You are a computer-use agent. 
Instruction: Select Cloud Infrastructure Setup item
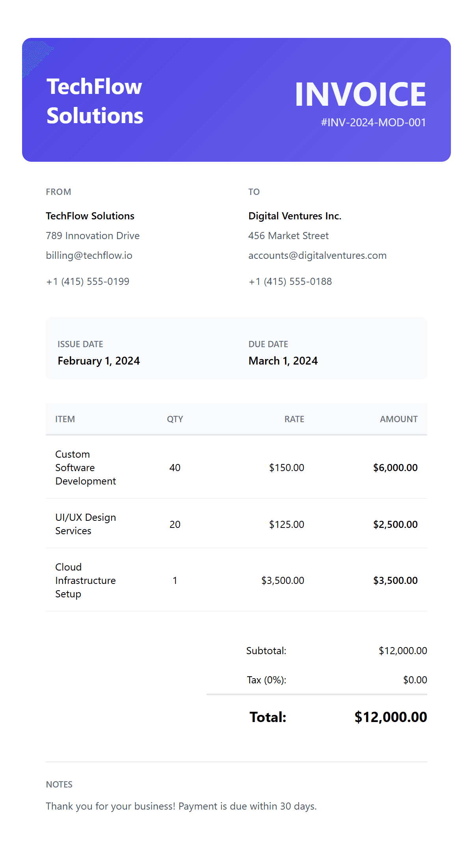[86, 580]
